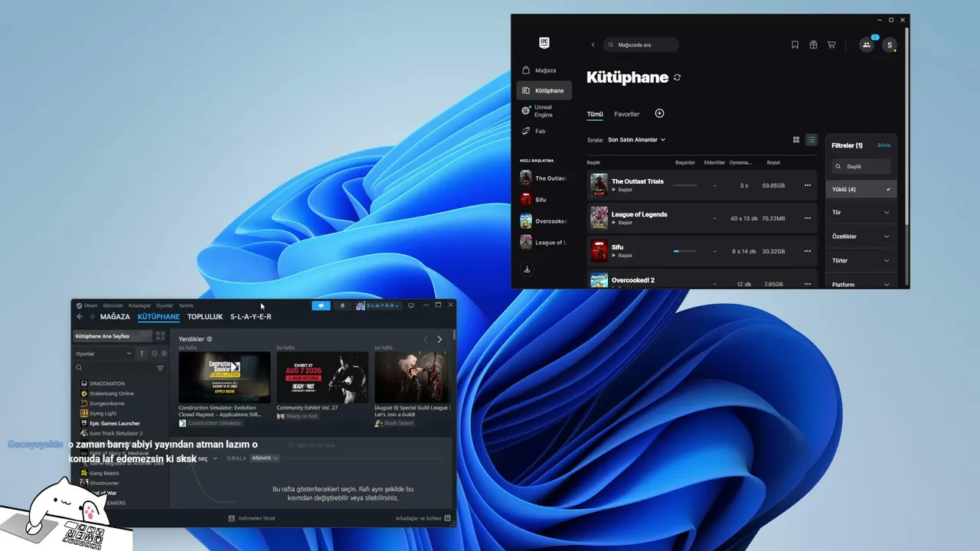The image size is (980, 551).
Task: Open Steam library collections grid view
Action: tap(160, 336)
